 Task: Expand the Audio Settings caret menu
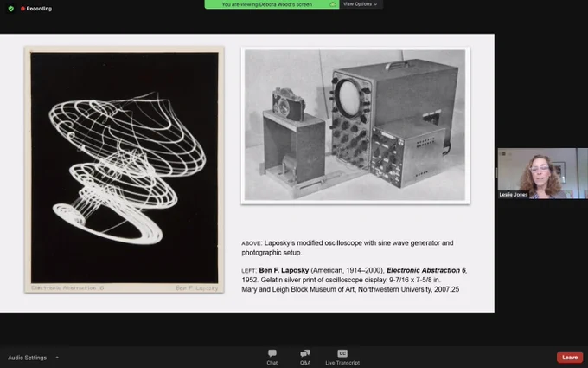tap(57, 358)
